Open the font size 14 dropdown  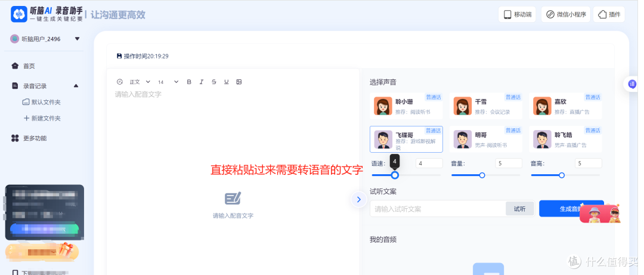click(168, 82)
